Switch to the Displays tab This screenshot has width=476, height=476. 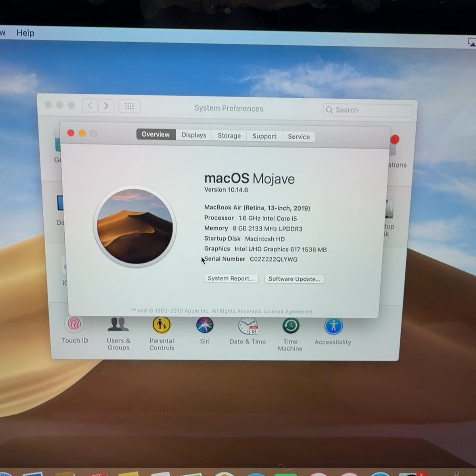coord(194,135)
